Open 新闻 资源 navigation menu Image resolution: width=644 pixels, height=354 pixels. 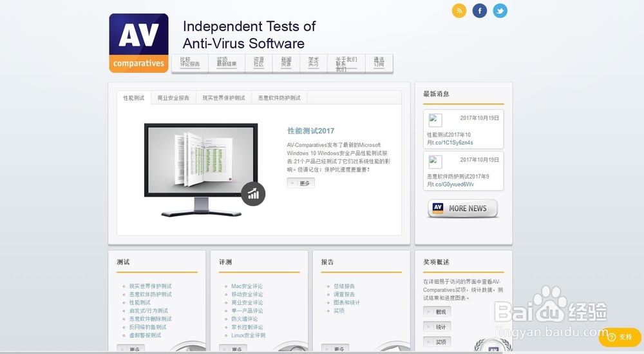point(287,63)
